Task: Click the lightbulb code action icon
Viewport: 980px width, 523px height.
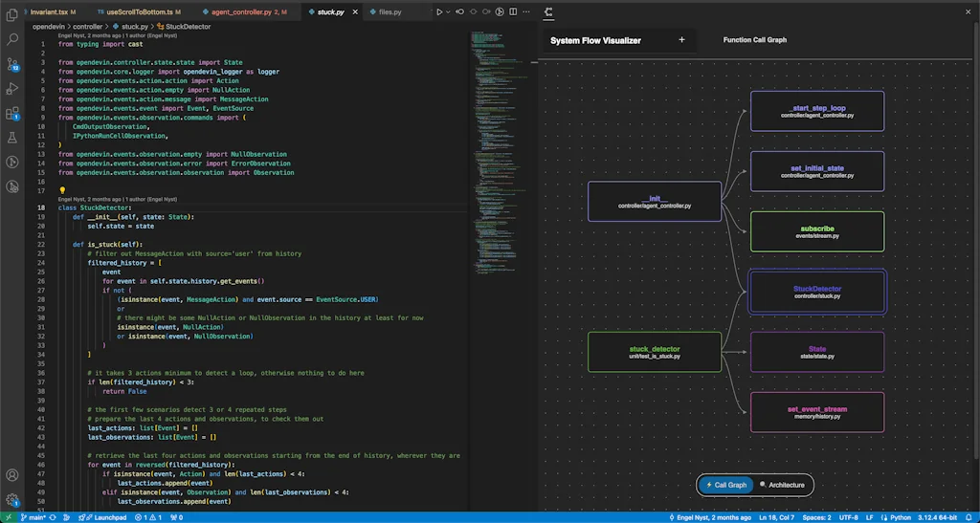Action: (62, 190)
